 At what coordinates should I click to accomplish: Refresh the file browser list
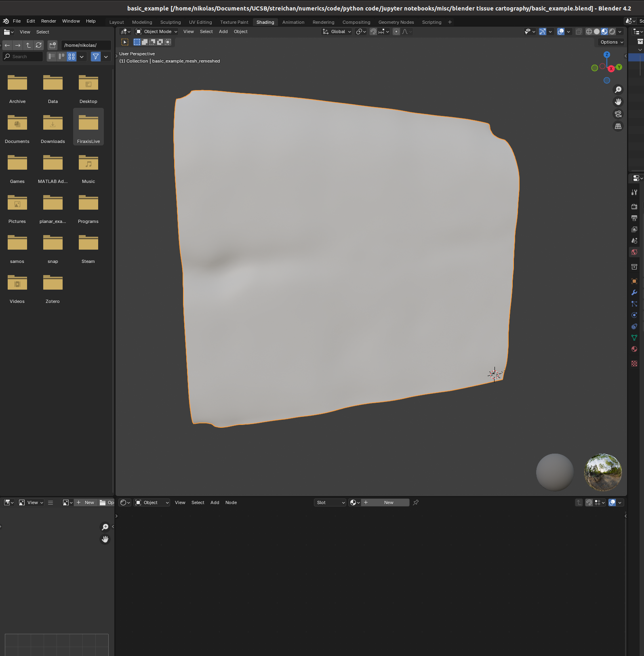[39, 45]
